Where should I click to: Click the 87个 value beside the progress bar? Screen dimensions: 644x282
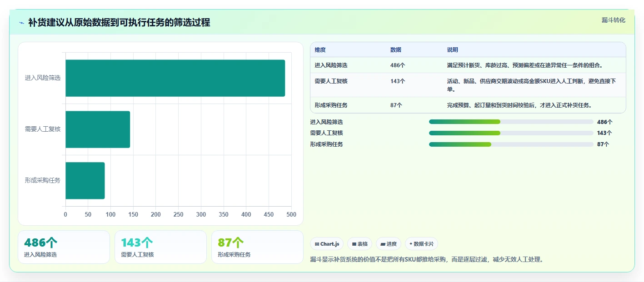(x=603, y=144)
